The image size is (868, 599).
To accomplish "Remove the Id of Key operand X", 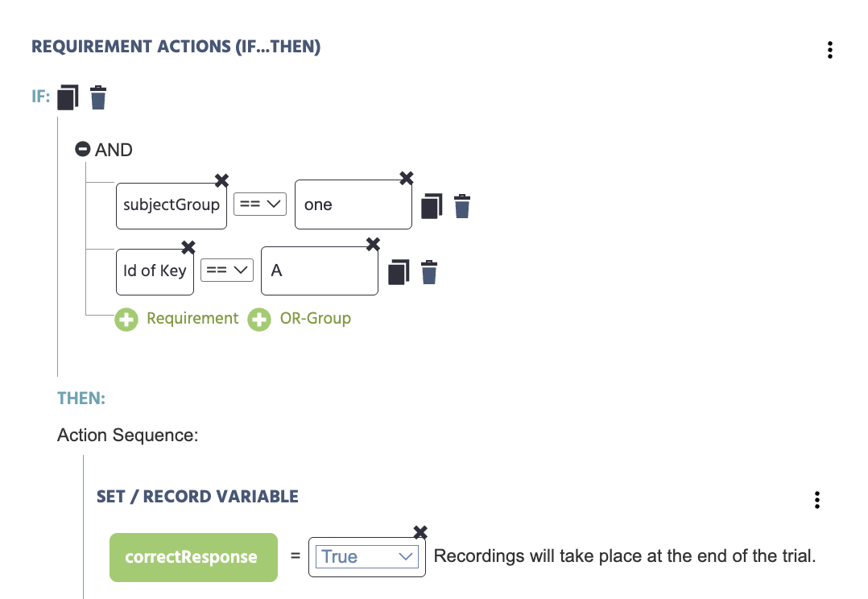I will coord(188,246).
